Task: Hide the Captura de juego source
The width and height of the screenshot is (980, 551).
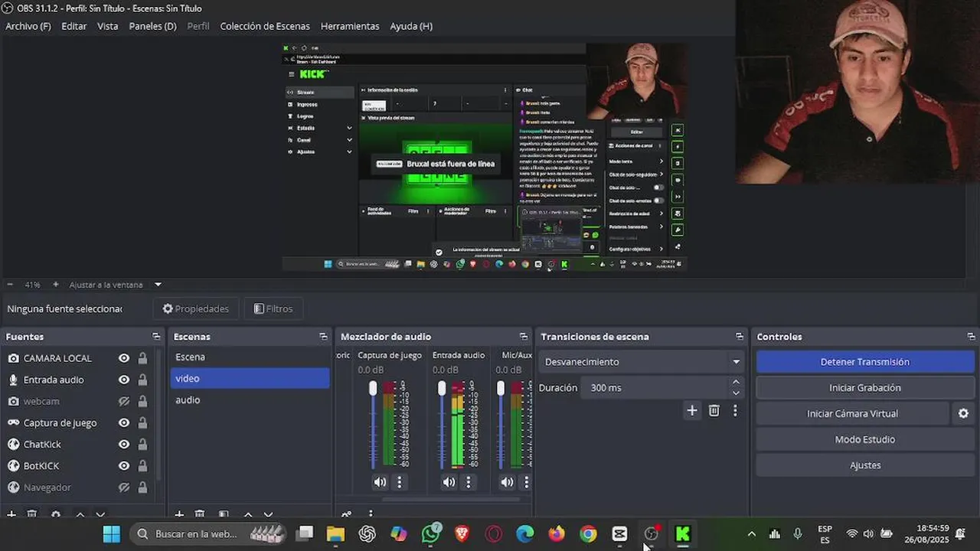Action: click(x=124, y=422)
